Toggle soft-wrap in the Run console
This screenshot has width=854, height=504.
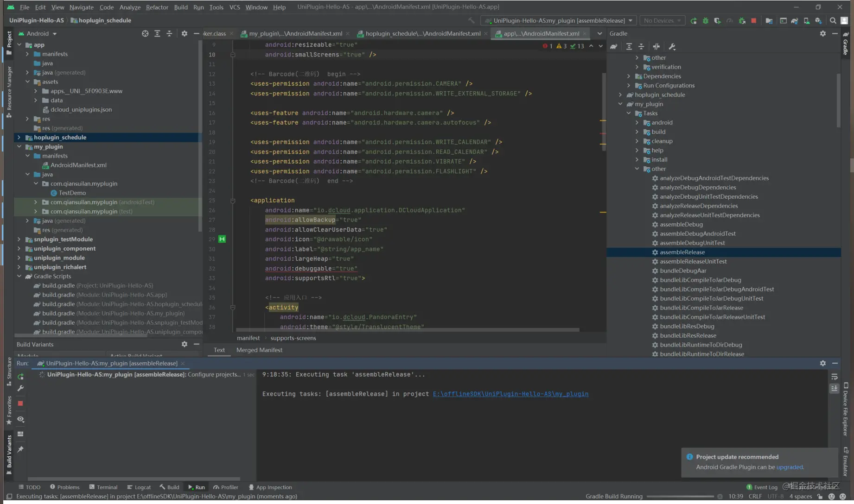tap(834, 377)
